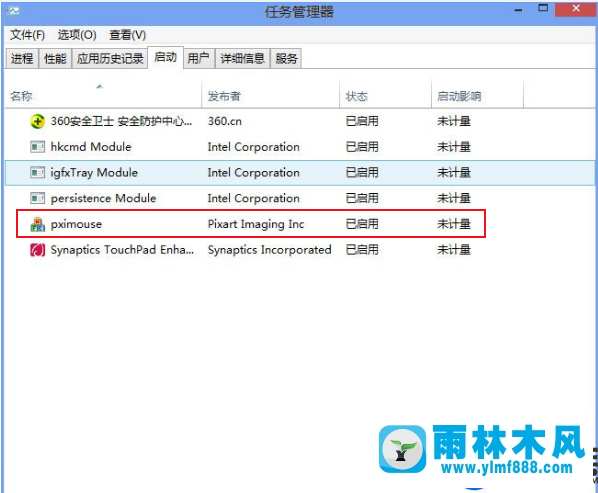Image resolution: width=598 pixels, height=493 pixels.
Task: Click 已启用 status in the igfxTray row
Action: point(362,173)
